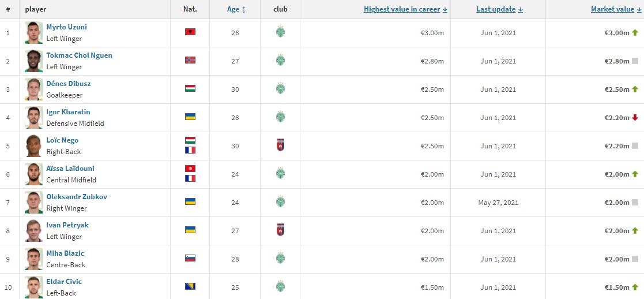Open Oleksandr Zubkov player link
Screen dimensions: 644x299
click(x=77, y=197)
